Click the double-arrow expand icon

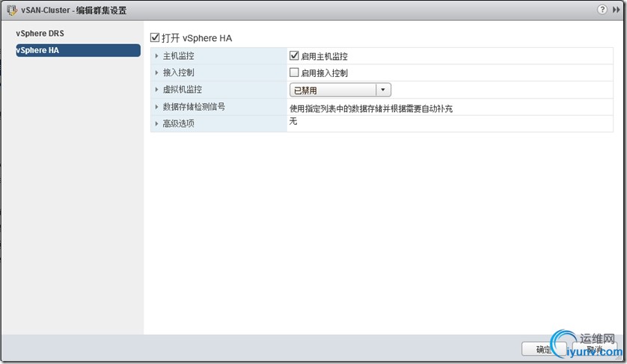[616, 10]
